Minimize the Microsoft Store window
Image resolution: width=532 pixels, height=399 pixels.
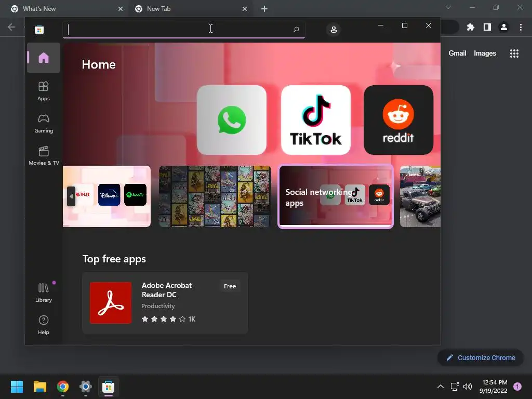coord(381,25)
